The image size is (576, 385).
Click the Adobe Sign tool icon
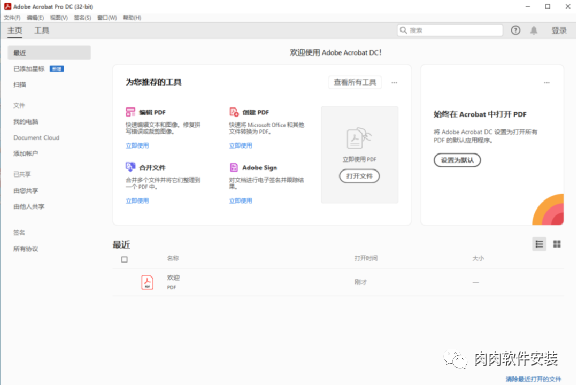pyautogui.click(x=234, y=168)
